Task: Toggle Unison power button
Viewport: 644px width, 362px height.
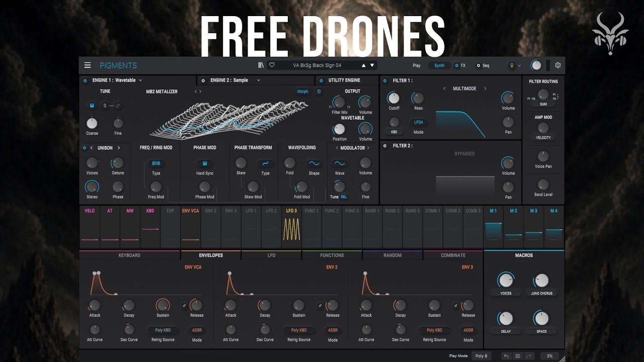Action: (x=85, y=148)
